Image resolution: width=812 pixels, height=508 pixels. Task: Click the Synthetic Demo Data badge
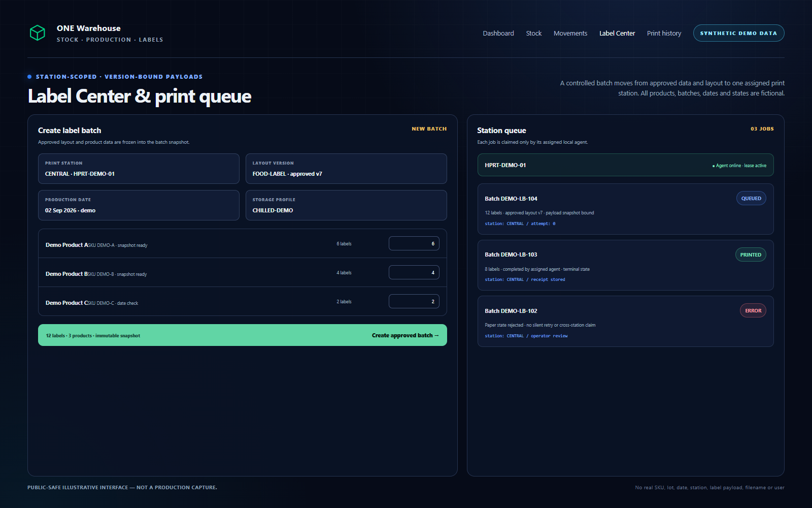point(738,33)
